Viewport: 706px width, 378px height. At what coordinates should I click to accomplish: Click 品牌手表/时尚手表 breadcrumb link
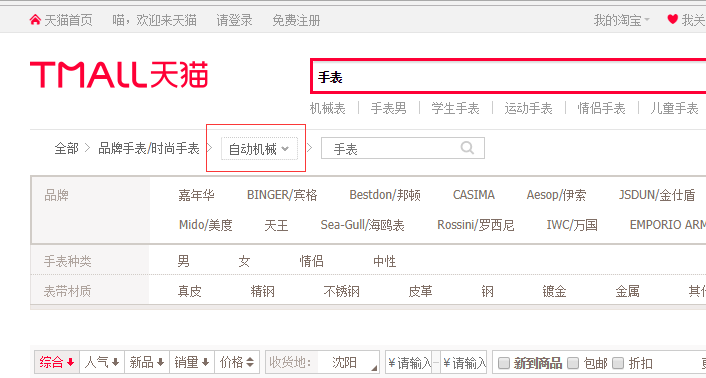149,148
